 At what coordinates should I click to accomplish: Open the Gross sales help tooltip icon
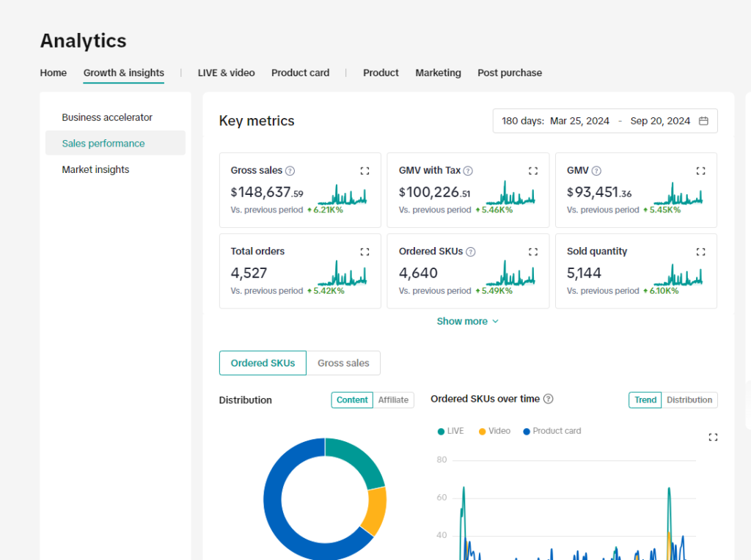[x=290, y=171]
